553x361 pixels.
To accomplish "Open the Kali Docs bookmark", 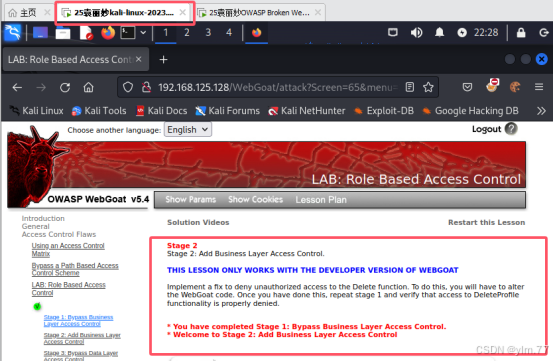I will coord(162,111).
